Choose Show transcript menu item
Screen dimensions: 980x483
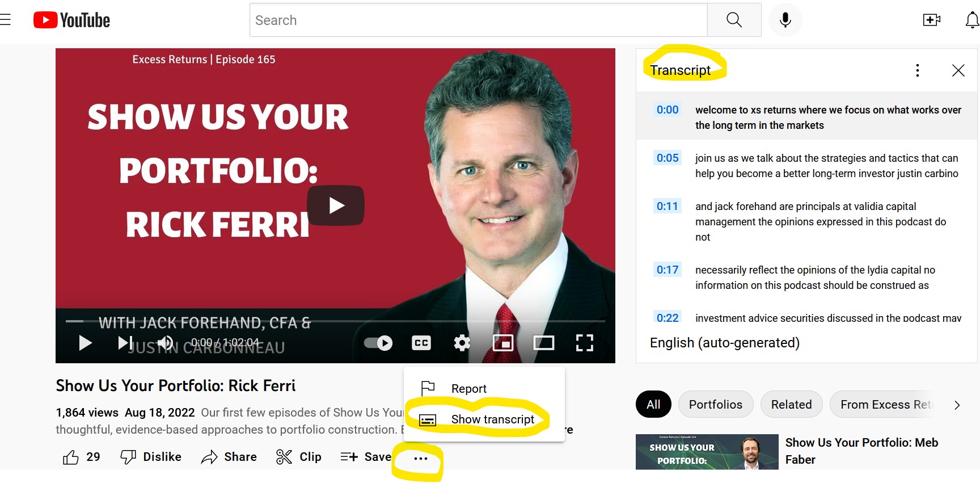(x=484, y=419)
